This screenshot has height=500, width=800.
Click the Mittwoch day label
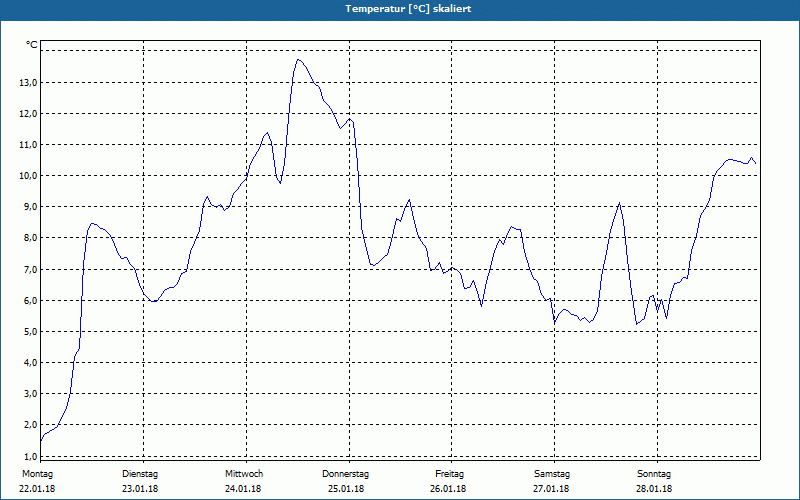pos(244,474)
